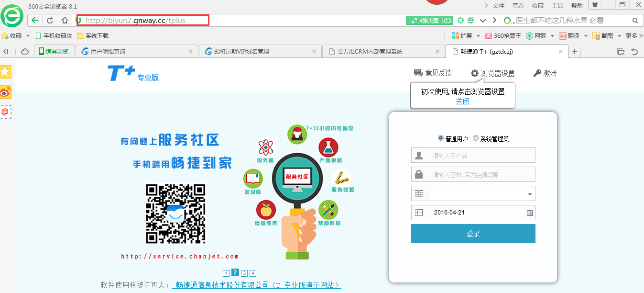Click the go-forward arrow next to address dropdown

pyautogui.click(x=494, y=21)
